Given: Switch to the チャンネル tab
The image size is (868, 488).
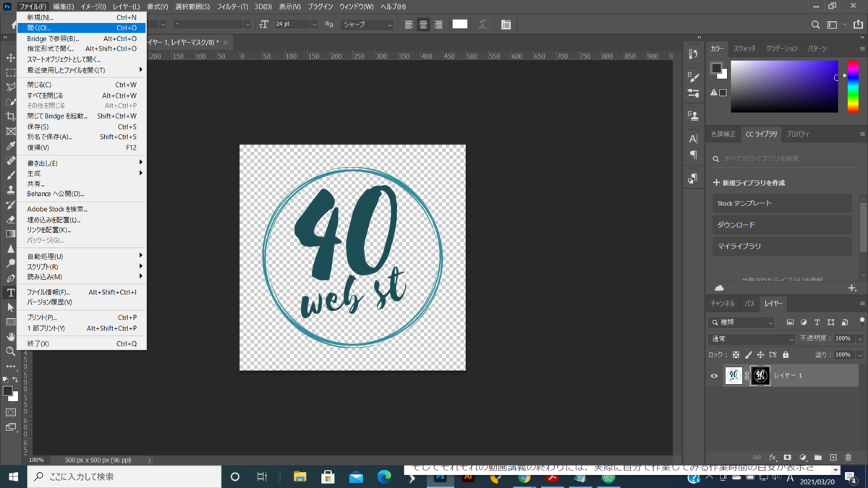Looking at the screenshot, I should (722, 304).
